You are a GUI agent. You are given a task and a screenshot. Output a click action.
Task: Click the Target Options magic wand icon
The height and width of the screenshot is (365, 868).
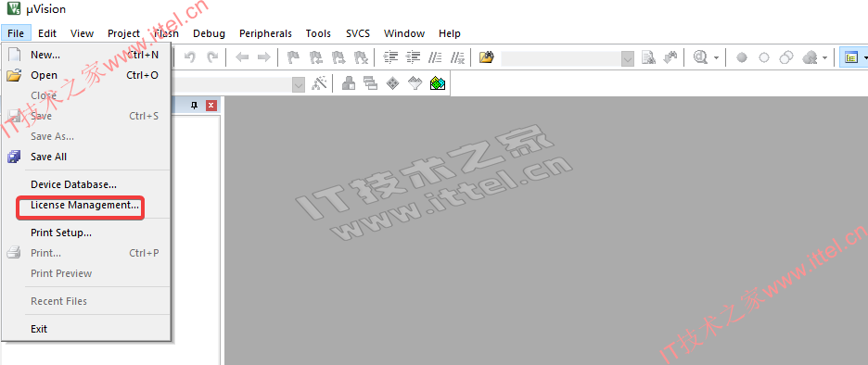[319, 83]
